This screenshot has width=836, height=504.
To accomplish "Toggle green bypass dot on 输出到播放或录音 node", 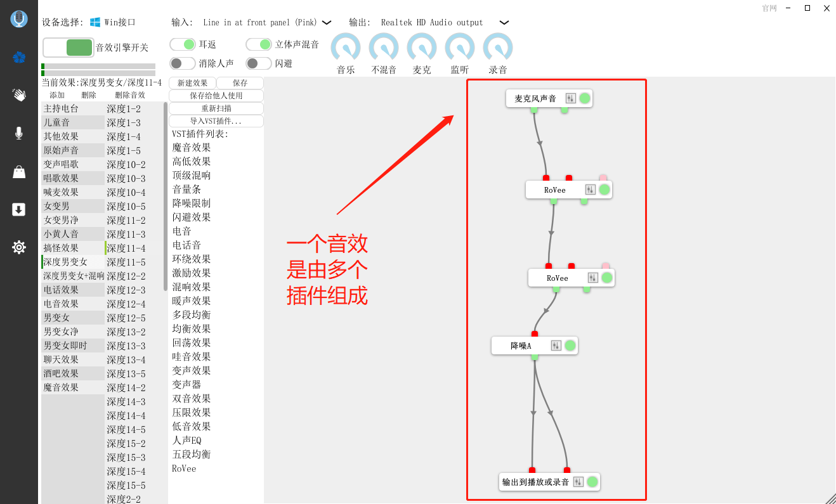I will coord(592,482).
